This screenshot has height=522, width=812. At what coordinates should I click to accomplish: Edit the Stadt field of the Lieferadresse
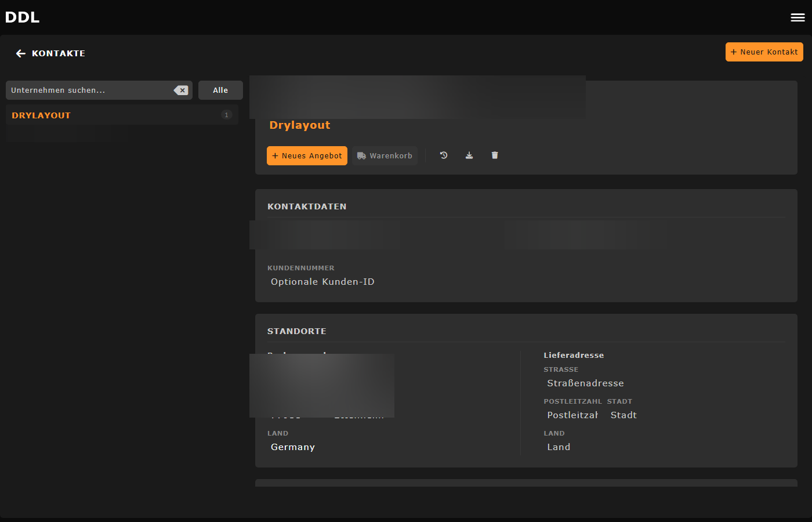[x=623, y=415]
